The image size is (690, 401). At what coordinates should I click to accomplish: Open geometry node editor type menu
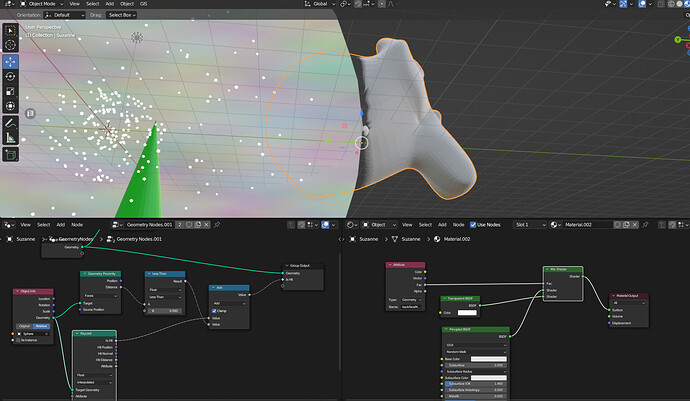coord(9,224)
